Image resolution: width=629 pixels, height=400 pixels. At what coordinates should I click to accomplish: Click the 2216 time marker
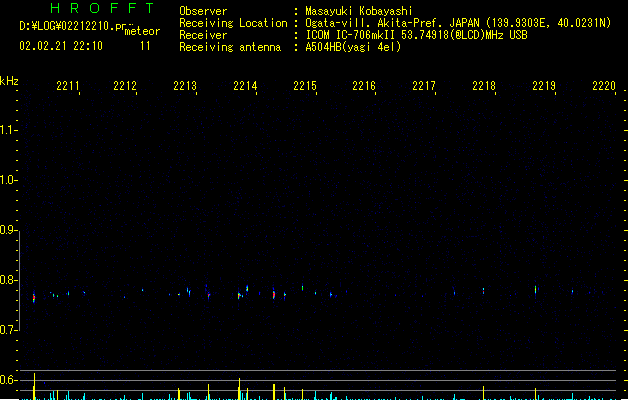pos(364,86)
